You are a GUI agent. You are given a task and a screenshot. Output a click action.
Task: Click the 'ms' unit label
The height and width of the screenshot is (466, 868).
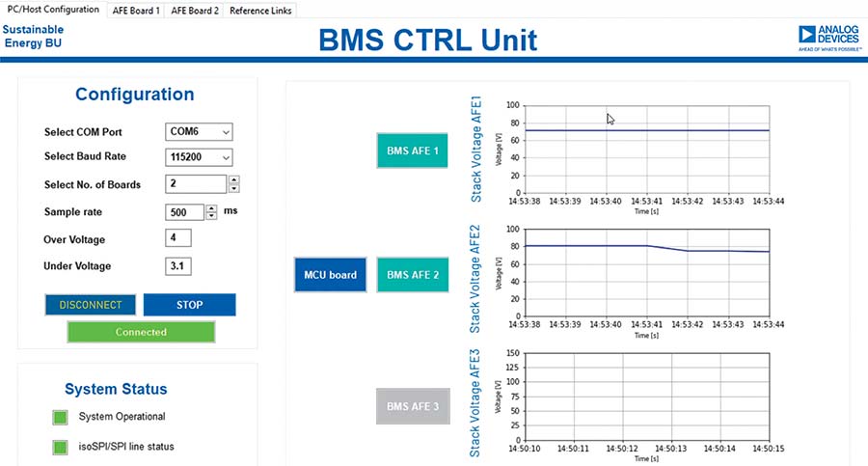[231, 211]
